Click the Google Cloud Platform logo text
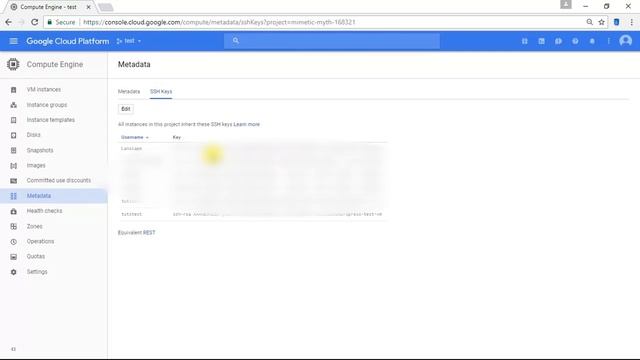Screen dimensions: 640x360 coord(68,41)
